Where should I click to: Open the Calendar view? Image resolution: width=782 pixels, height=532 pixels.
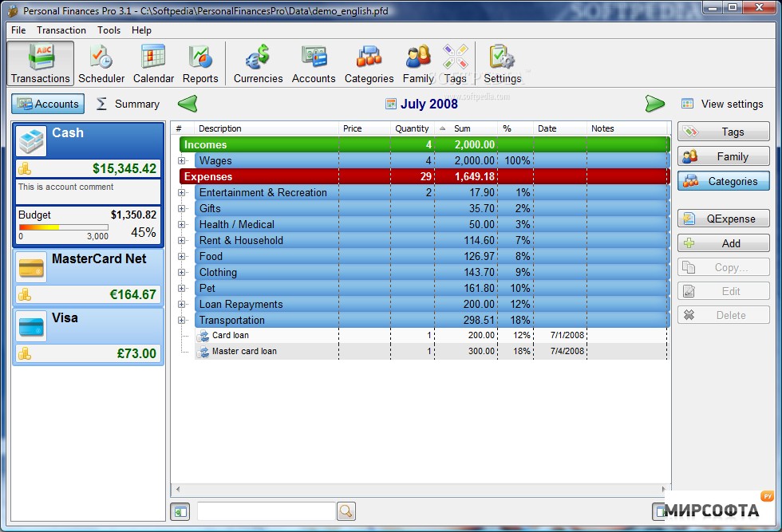pyautogui.click(x=153, y=63)
